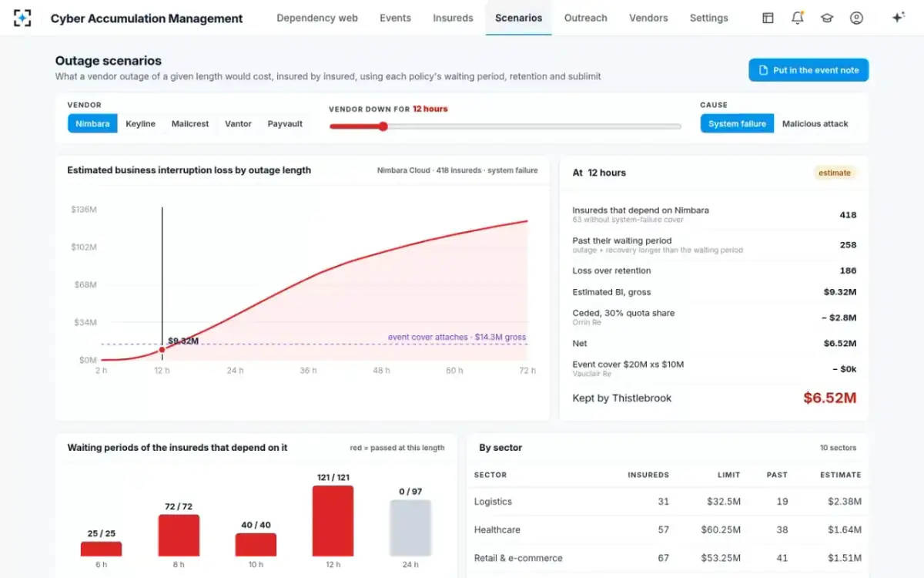The image size is (924, 578).
Task: Switch to the Vendors tab
Action: pyautogui.click(x=648, y=18)
